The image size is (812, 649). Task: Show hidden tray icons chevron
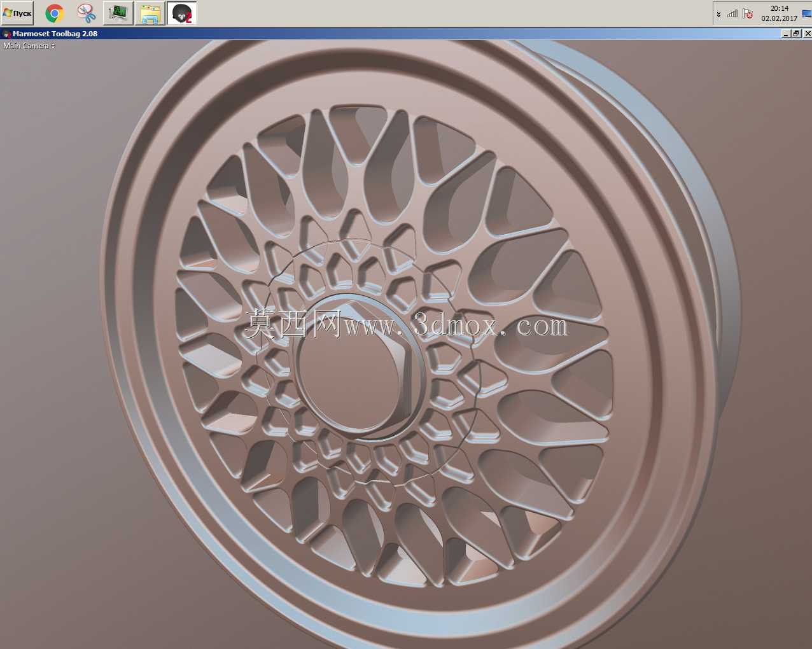click(x=718, y=14)
